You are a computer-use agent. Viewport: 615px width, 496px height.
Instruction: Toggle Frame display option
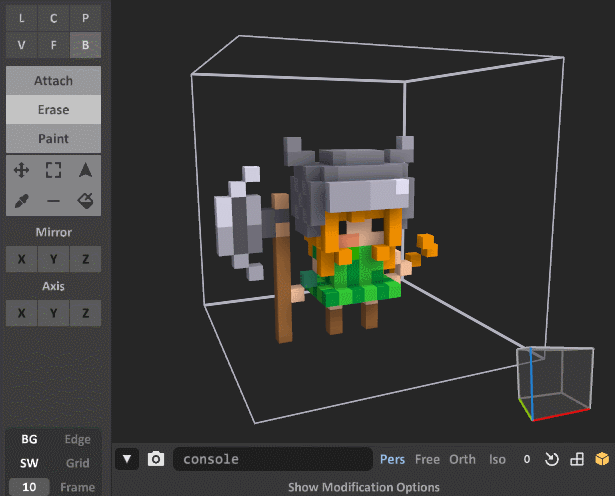click(x=78, y=487)
